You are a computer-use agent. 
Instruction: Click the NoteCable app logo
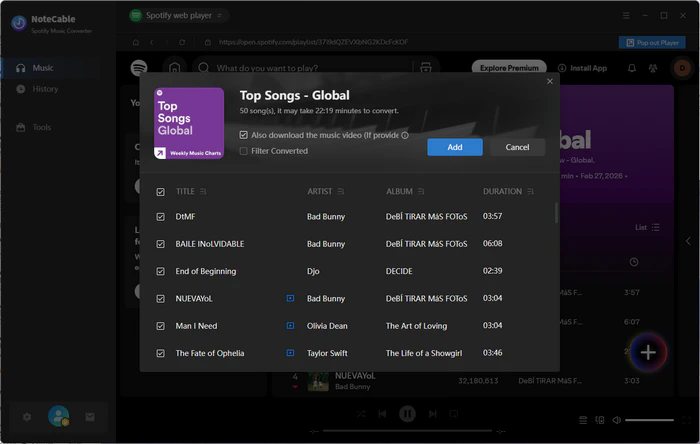coord(19,23)
